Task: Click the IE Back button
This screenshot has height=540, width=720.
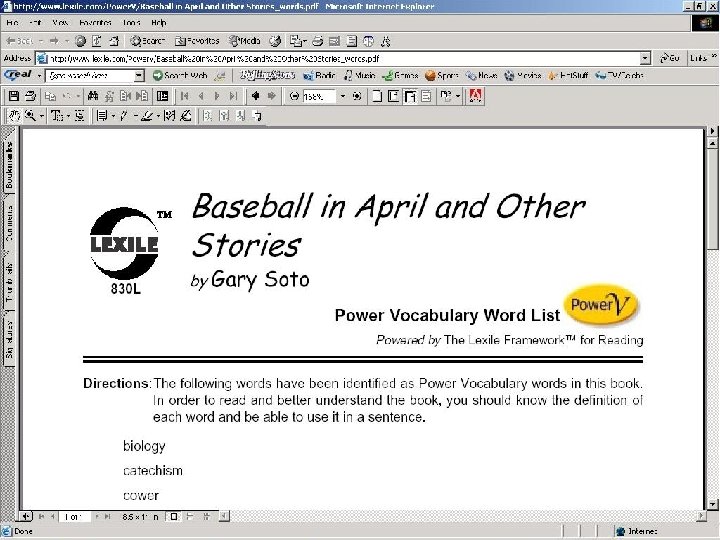Action: 20,41
